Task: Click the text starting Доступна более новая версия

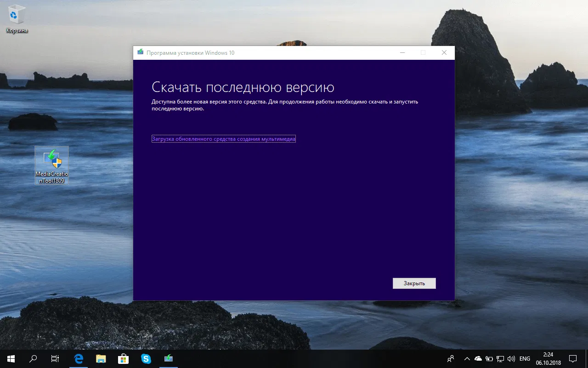Action: tap(285, 105)
